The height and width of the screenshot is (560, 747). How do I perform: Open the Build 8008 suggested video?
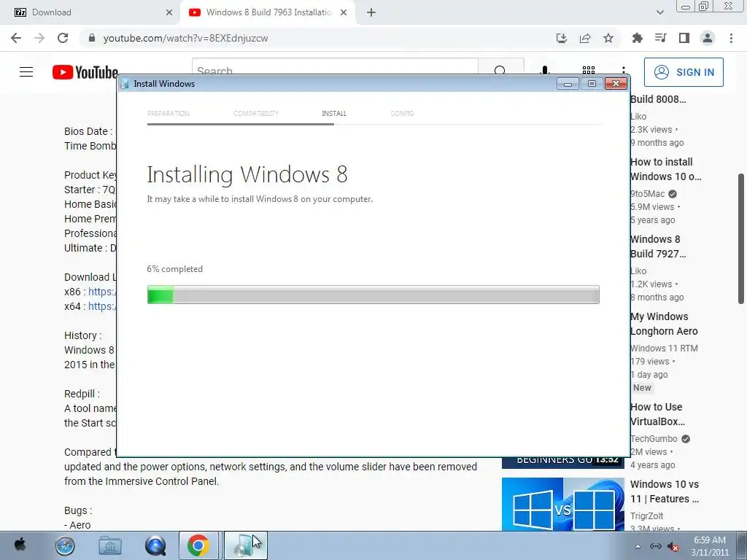tap(658, 99)
